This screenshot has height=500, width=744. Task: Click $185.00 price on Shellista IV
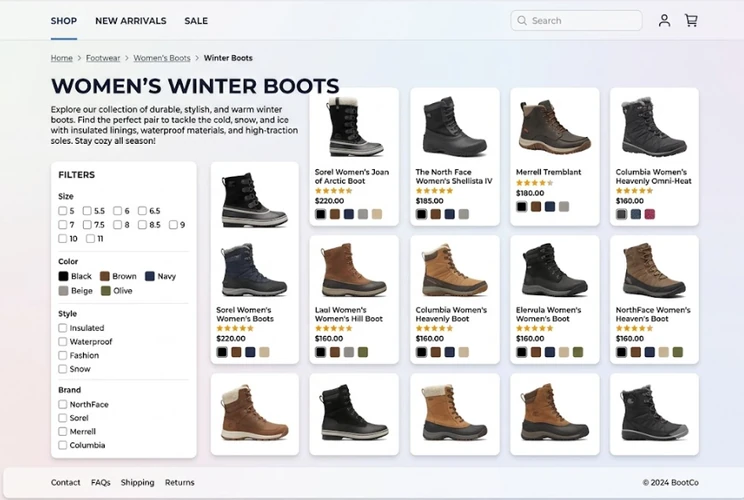coord(429,201)
